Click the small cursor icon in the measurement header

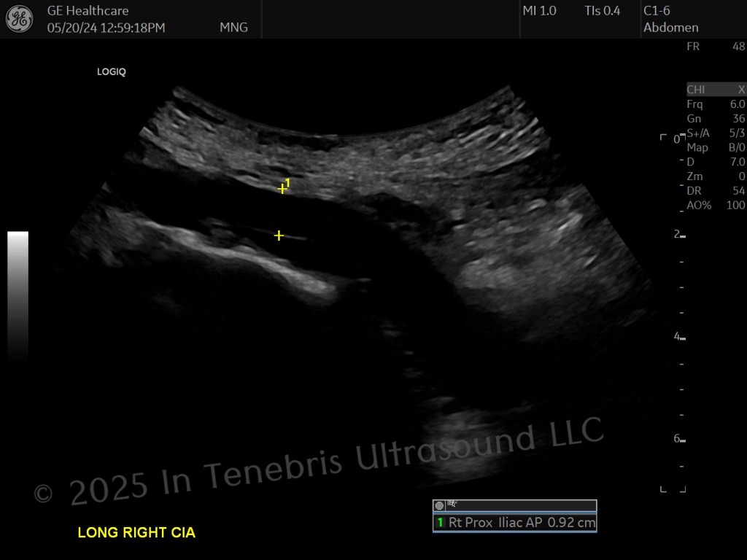point(452,504)
